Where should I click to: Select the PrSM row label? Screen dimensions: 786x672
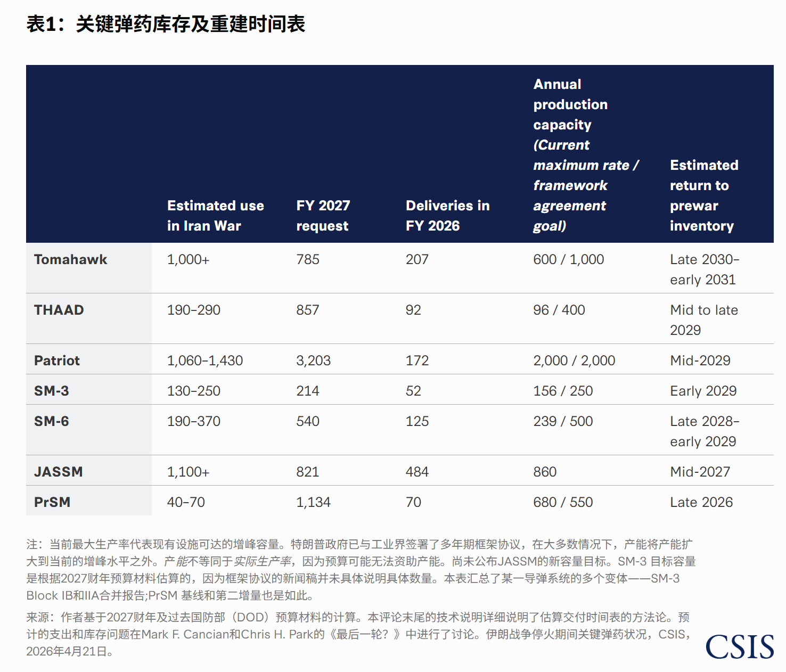click(52, 502)
